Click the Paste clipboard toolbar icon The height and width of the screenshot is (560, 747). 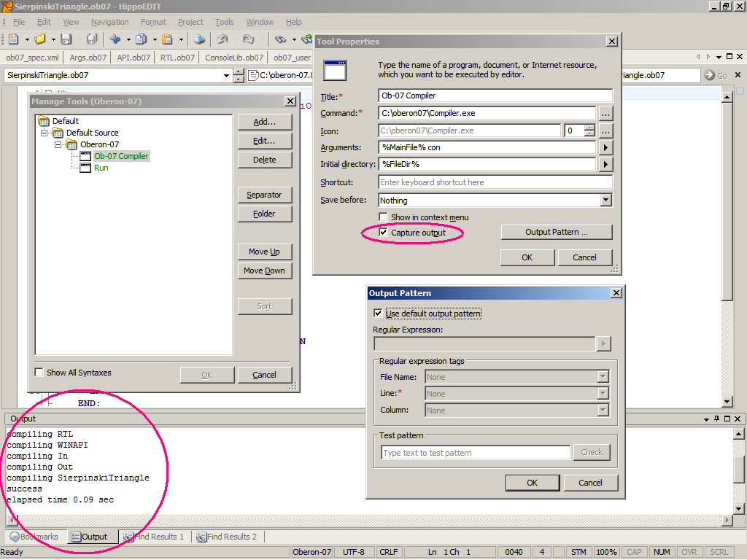pyautogui.click(x=167, y=39)
